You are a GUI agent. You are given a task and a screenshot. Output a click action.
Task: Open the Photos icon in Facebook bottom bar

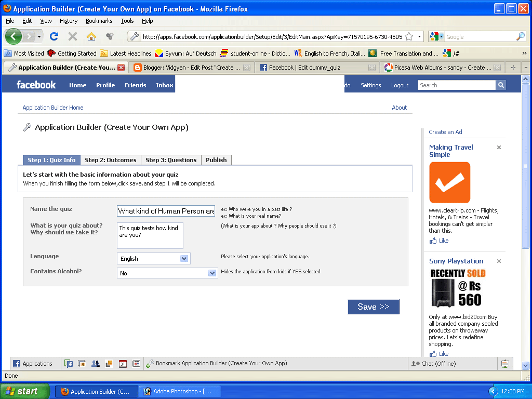point(82,364)
